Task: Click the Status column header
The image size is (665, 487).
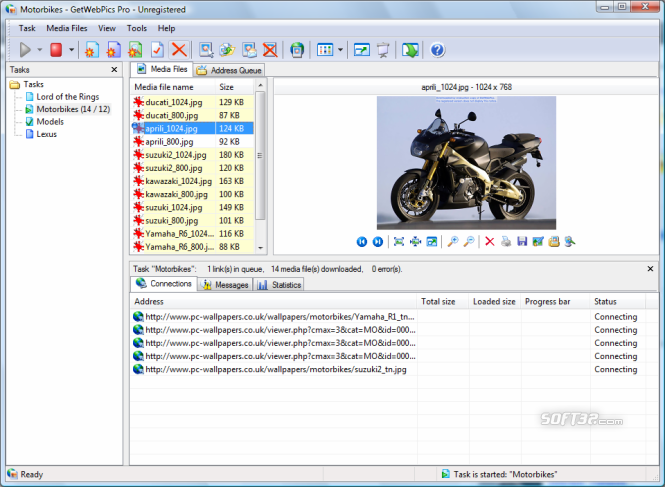Action: (x=618, y=302)
